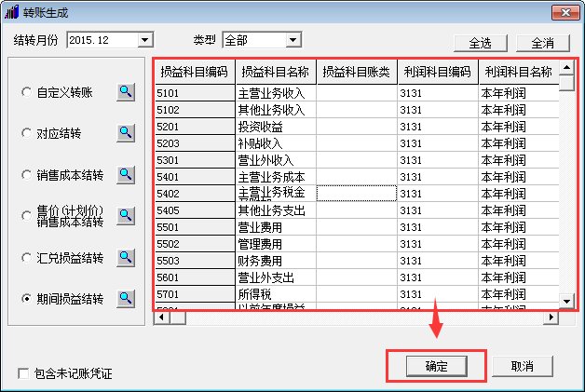The image size is (585, 392).
Task: Click the 主营业务收入 cell
Action: pos(276,93)
